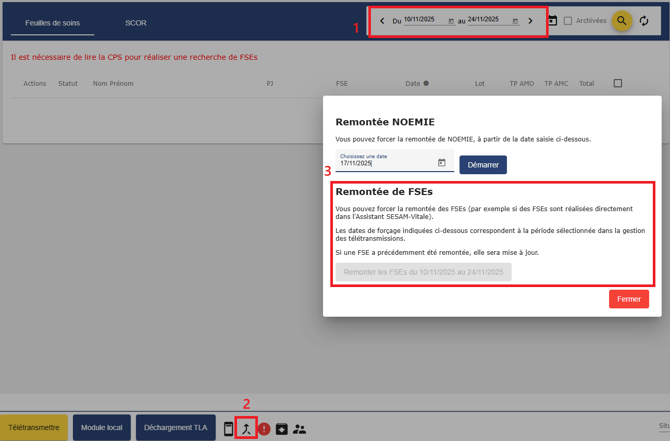Screen dimensions: 670x441
Task: Switch to Feuilles de soins tab
Action: (x=53, y=23)
